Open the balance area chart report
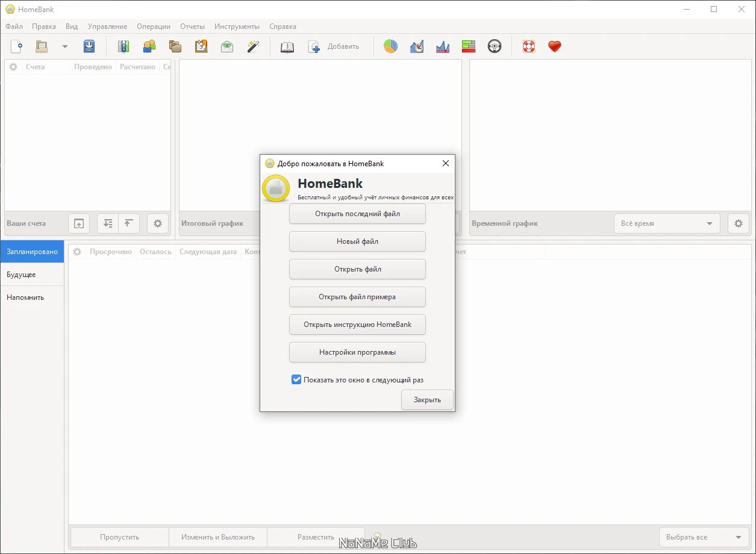 pos(443,46)
